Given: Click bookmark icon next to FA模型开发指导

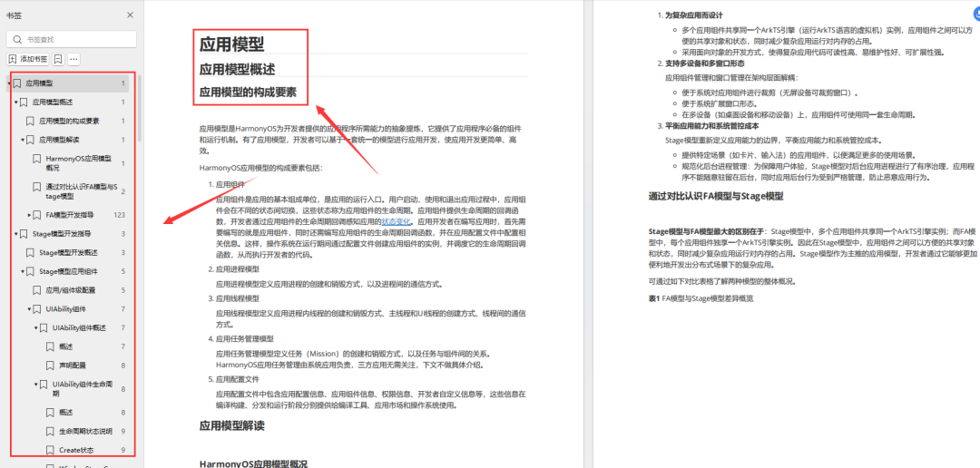Looking at the screenshot, I should tap(37, 215).
